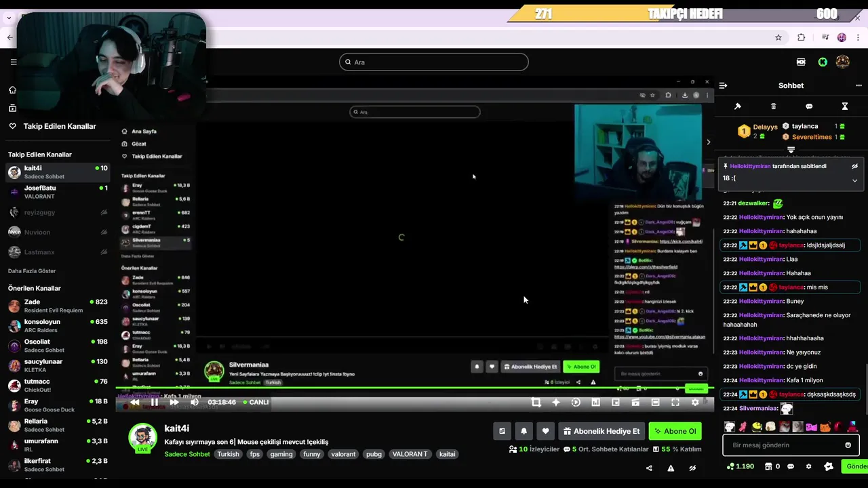Image resolution: width=868 pixels, height=488 pixels.
Task: Bookmark page with browser star icon
Action: pos(778,37)
